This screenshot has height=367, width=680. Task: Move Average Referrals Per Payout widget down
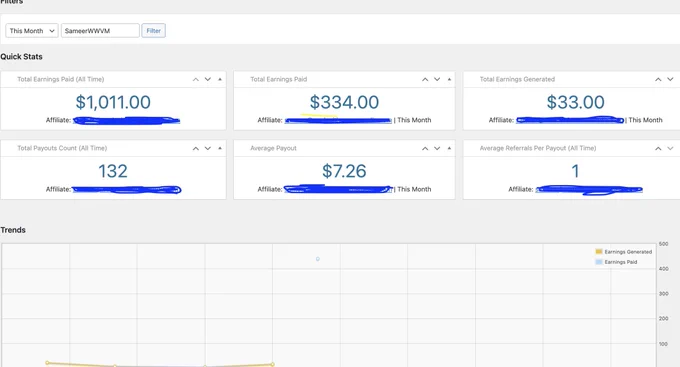pos(670,148)
